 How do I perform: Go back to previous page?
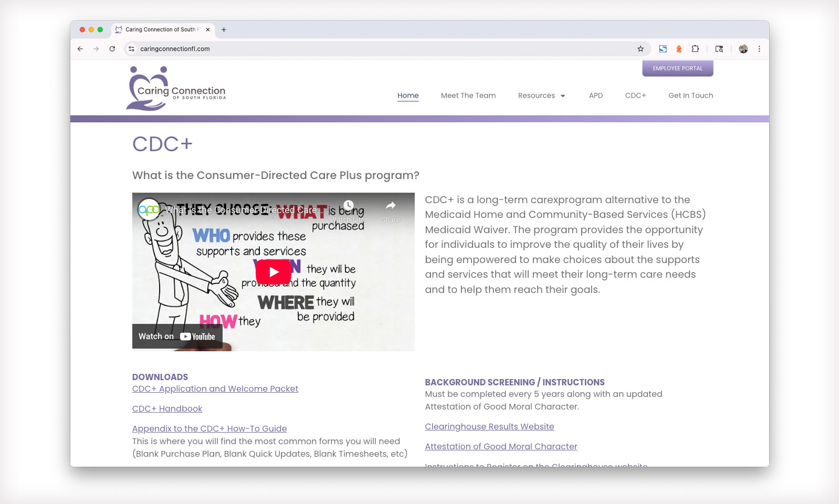pos(80,49)
